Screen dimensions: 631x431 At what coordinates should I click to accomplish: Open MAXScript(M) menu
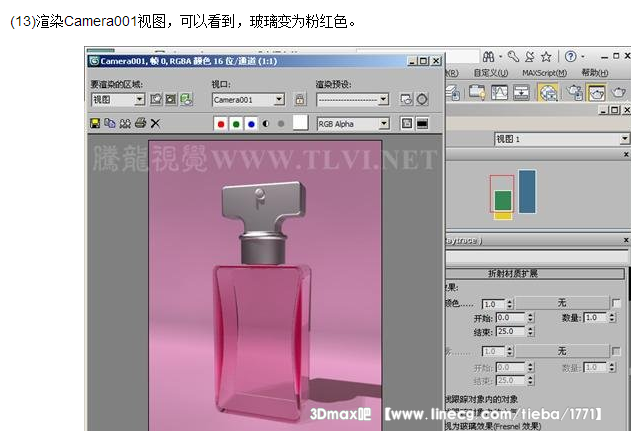tap(544, 73)
